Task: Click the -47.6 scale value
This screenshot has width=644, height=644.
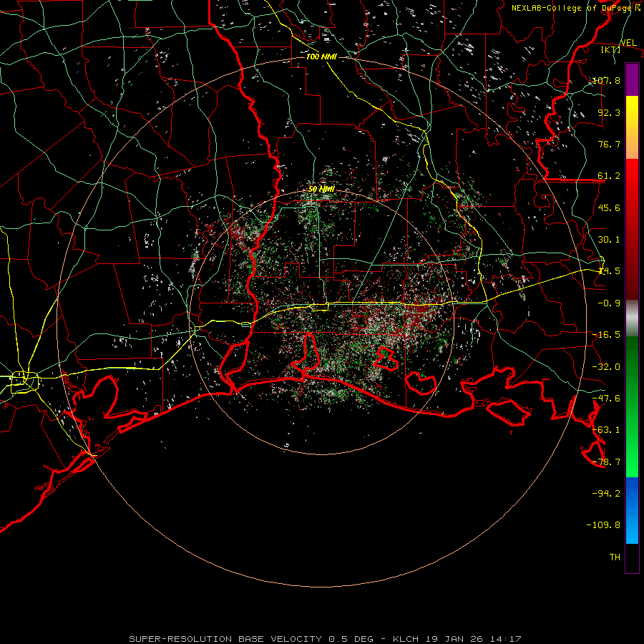Action: pyautogui.click(x=607, y=399)
